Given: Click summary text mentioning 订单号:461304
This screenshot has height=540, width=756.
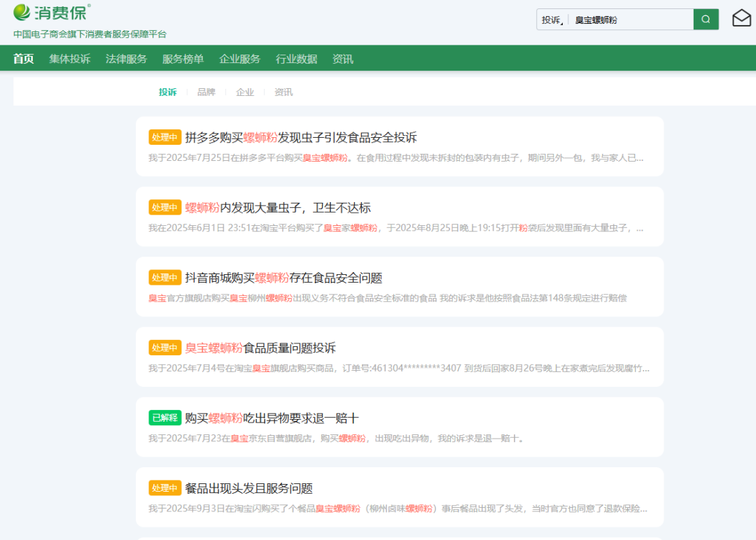Looking at the screenshot, I should [399, 369].
